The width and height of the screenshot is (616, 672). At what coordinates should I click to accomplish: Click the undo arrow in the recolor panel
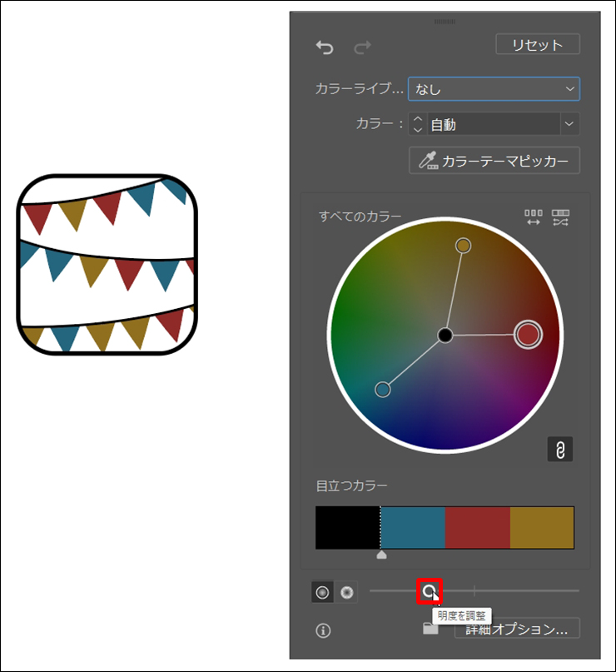[x=325, y=48]
